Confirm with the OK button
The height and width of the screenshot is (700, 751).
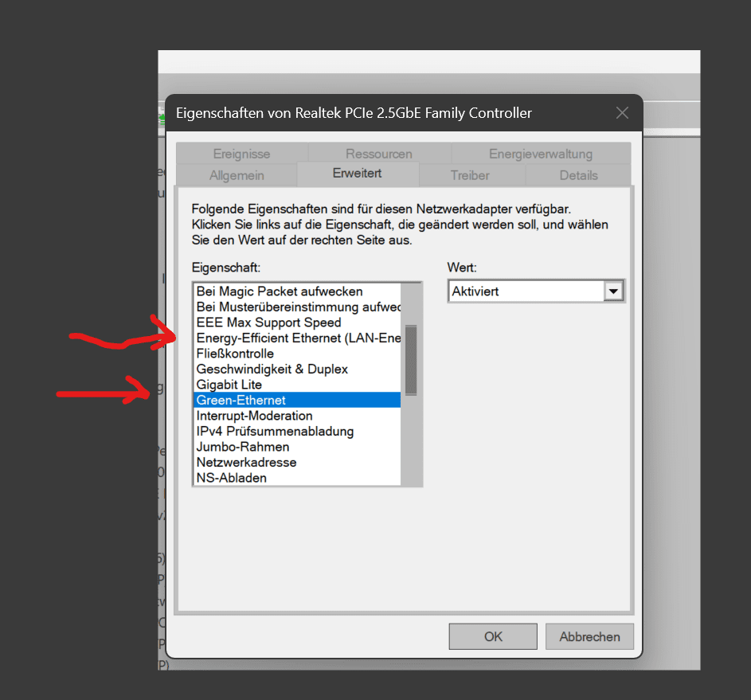(x=493, y=636)
